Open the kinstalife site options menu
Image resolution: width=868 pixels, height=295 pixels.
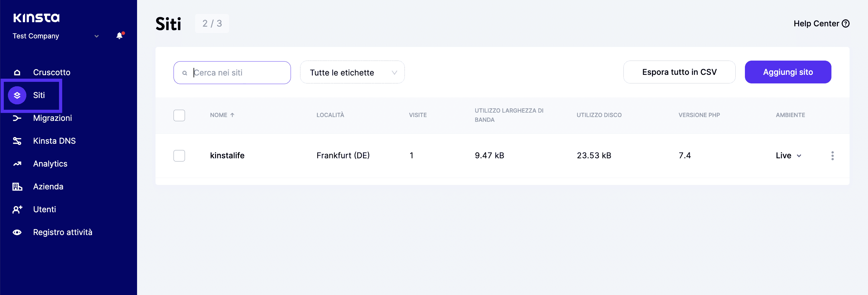tap(832, 155)
